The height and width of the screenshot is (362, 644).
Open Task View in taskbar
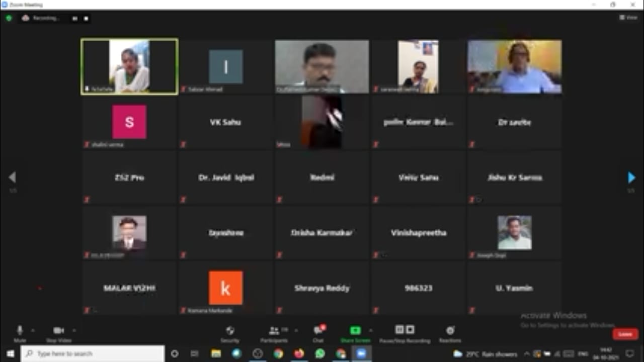(x=195, y=353)
